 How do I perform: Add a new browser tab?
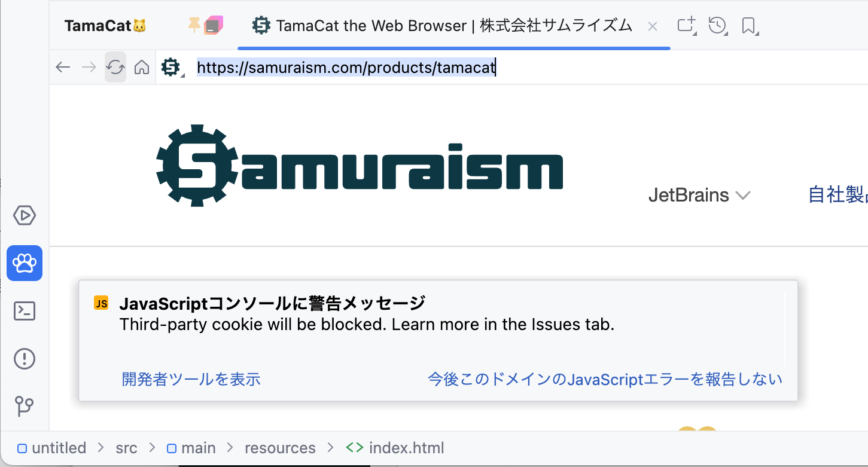(687, 25)
